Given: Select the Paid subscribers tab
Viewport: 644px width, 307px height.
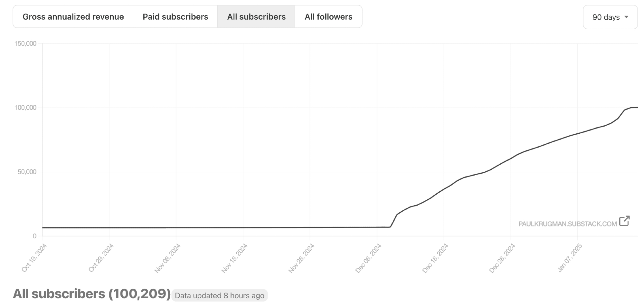Looking at the screenshot, I should click(175, 17).
